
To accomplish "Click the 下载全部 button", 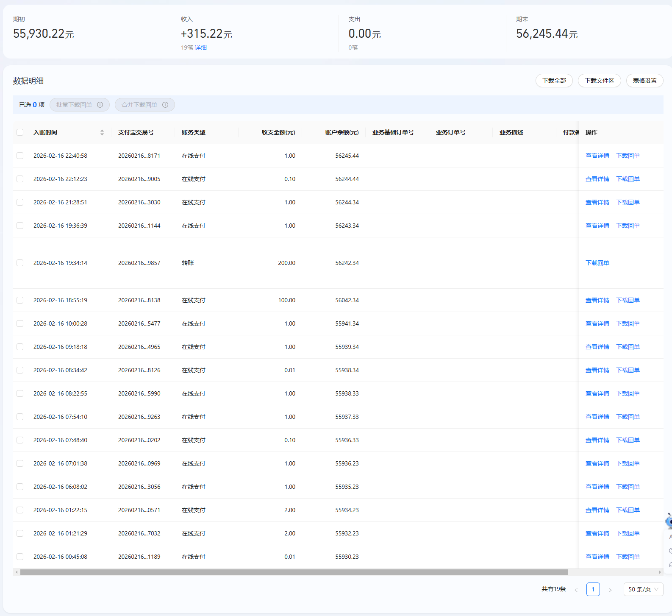I will tap(554, 81).
